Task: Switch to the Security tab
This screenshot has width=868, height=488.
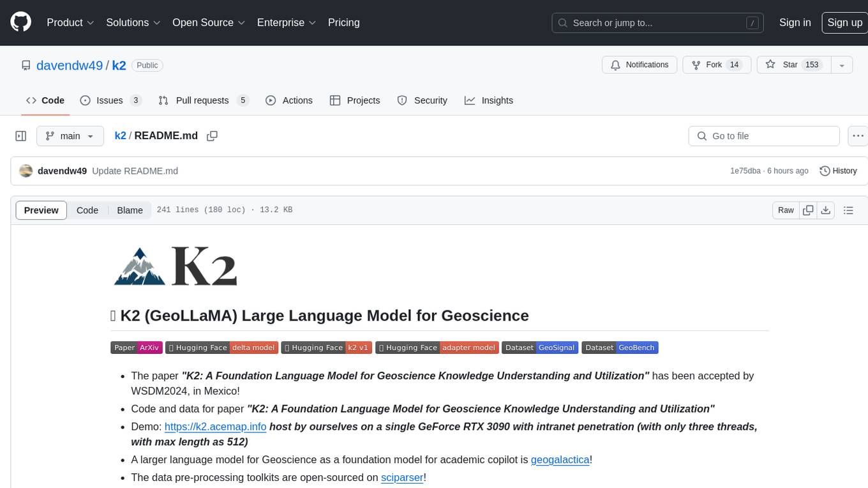Action: pos(422,100)
